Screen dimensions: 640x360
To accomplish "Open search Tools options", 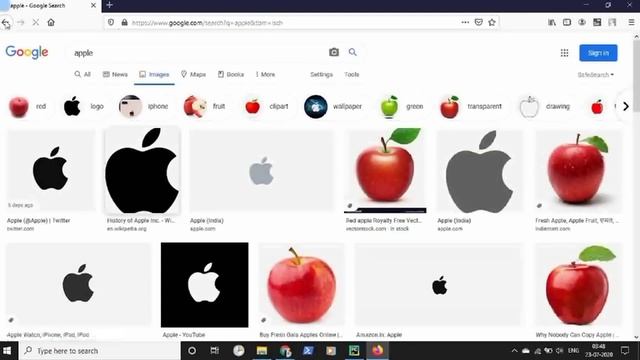I will (x=351, y=74).
